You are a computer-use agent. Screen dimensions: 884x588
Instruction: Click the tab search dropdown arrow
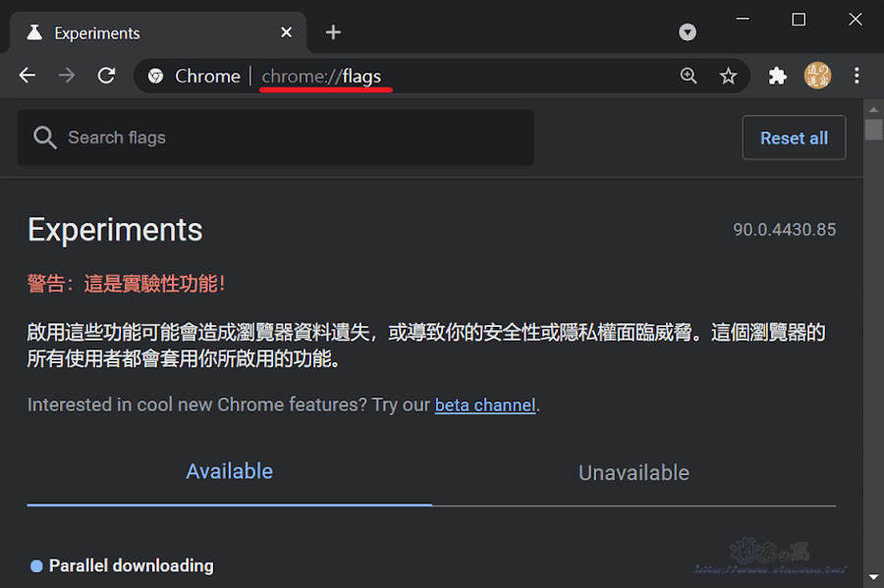click(688, 32)
